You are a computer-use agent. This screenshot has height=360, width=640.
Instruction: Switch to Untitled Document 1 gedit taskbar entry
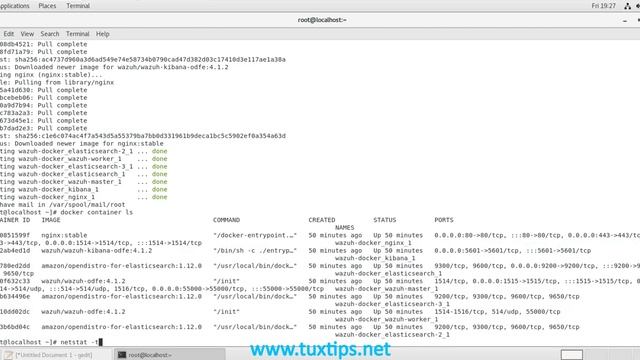[56, 355]
